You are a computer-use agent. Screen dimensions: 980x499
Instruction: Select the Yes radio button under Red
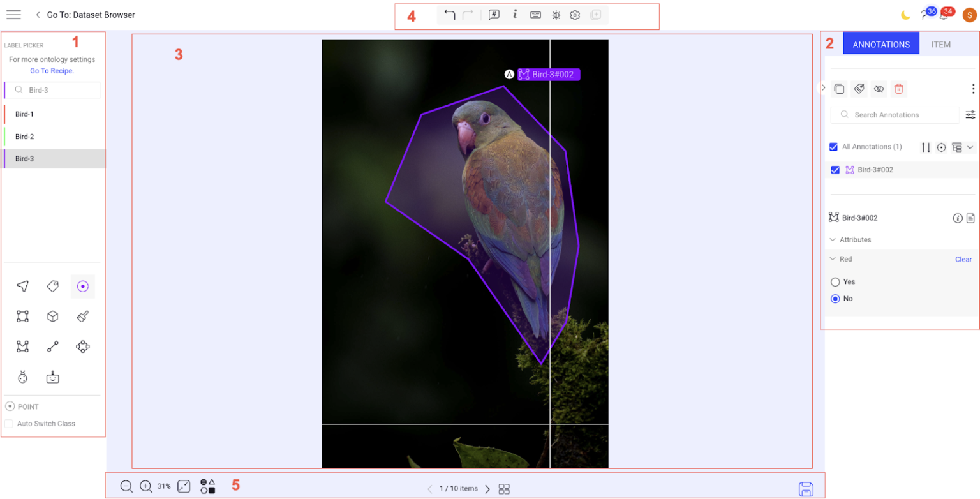[835, 281]
